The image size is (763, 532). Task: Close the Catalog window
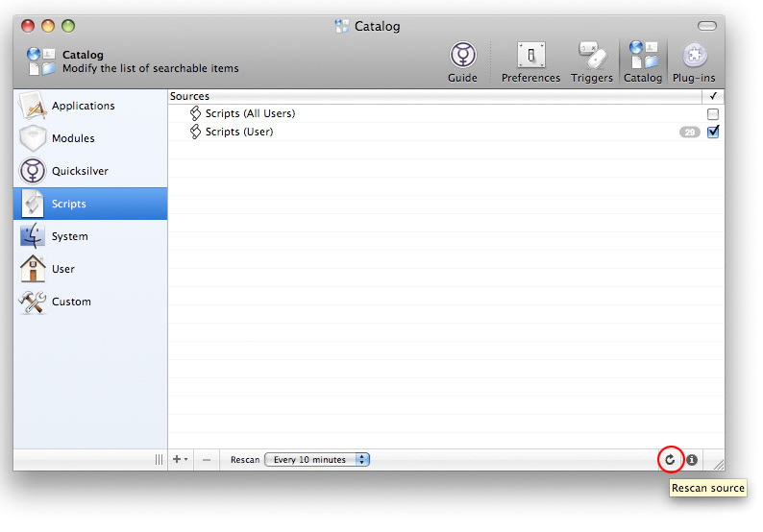[x=28, y=26]
